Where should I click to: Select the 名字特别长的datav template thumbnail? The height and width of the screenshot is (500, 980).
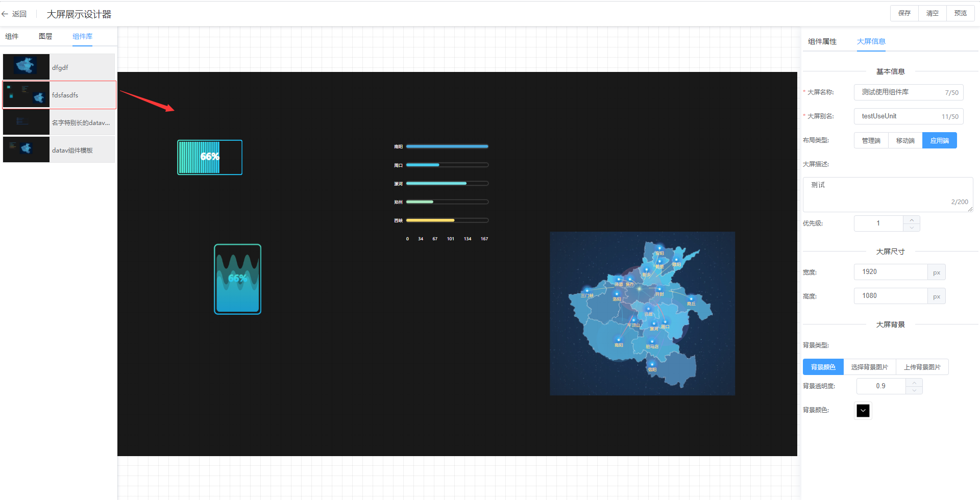point(26,122)
